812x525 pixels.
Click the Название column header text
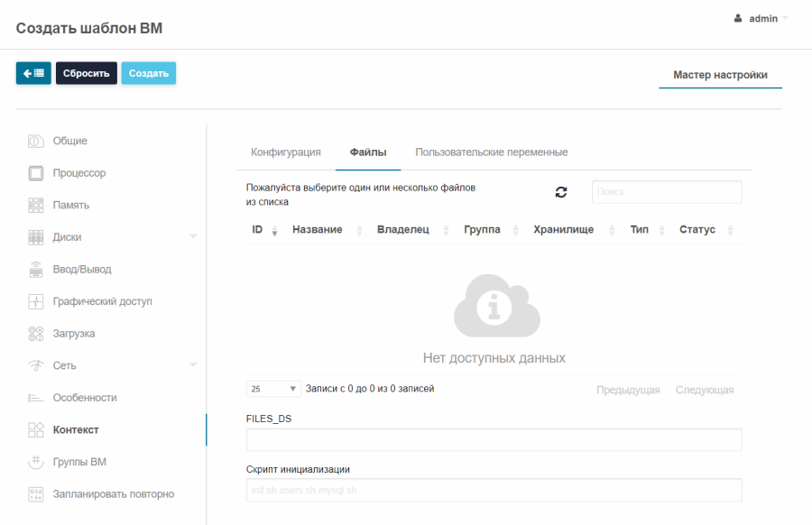(318, 229)
